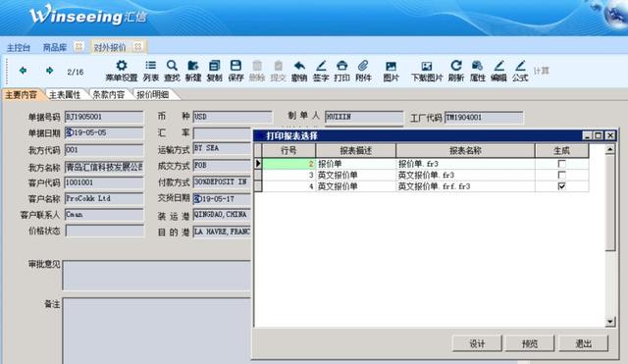
Task: Click the 报表描述 column header
Action: (x=355, y=150)
